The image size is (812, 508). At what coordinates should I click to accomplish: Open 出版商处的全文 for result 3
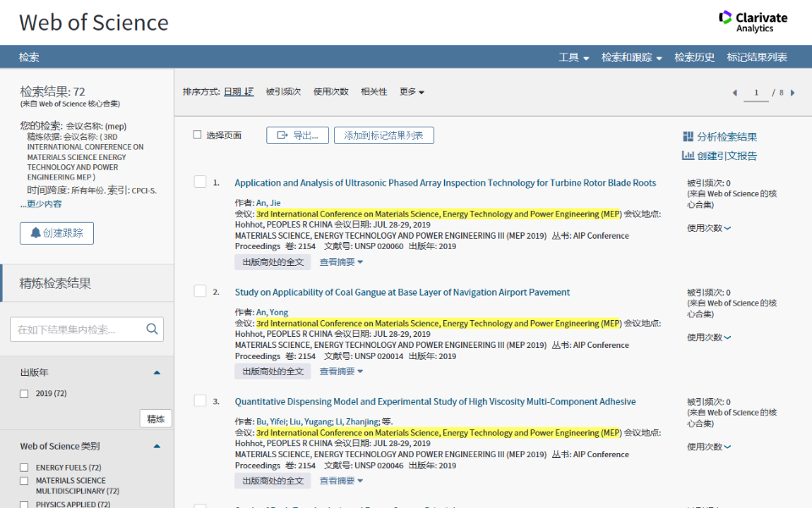(273, 481)
